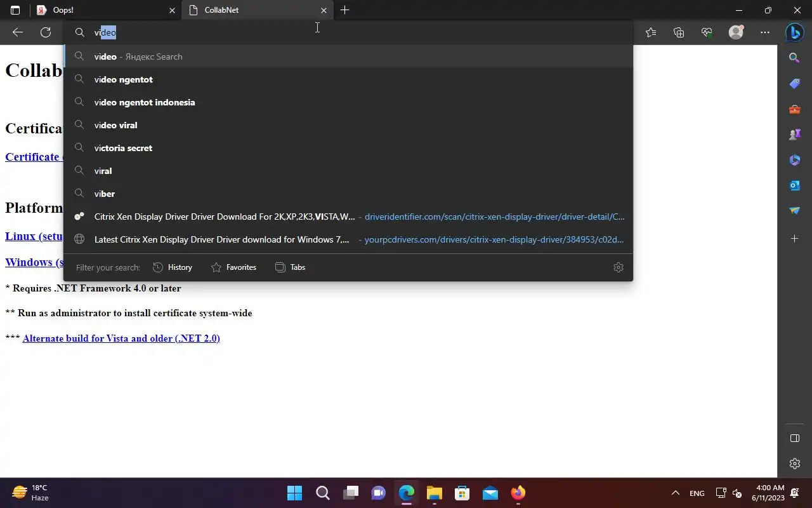Open sidebar Shopping tag icon
The height and width of the screenshot is (508, 812).
tap(794, 84)
